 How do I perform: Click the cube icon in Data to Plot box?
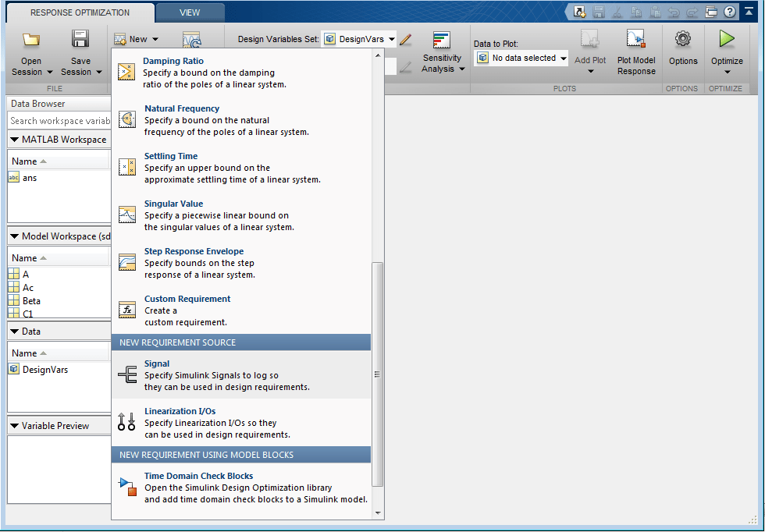(482, 58)
